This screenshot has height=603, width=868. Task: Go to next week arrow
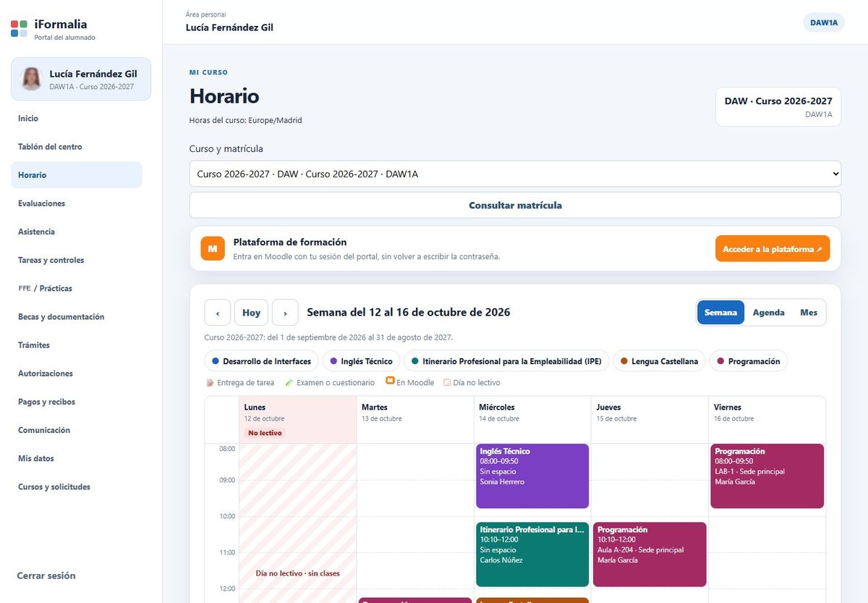pos(285,313)
